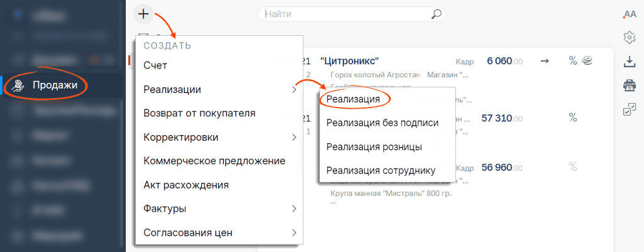Click the coins icon in Цитроникс row
The width and height of the screenshot is (644, 252).
pyautogui.click(x=586, y=60)
